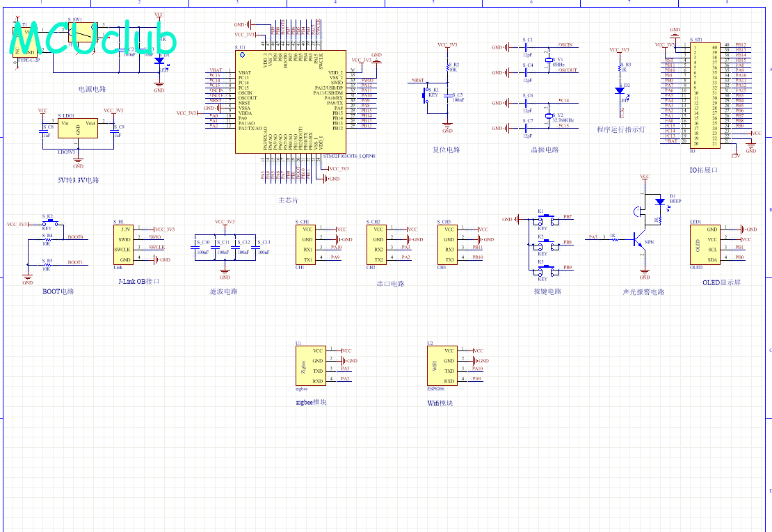Select the S_LDO1 regulator block
Image resolution: width=772 pixels, height=532 pixels.
click(x=78, y=128)
